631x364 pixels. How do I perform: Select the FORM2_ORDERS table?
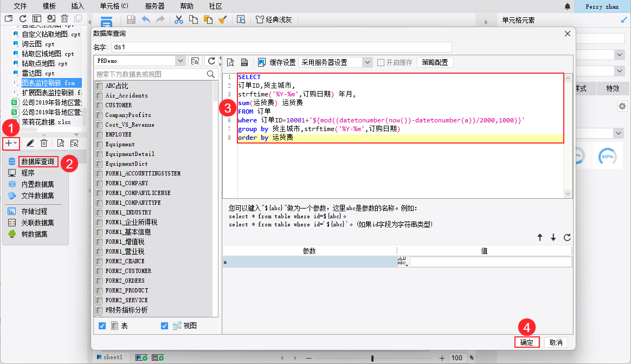coord(125,281)
